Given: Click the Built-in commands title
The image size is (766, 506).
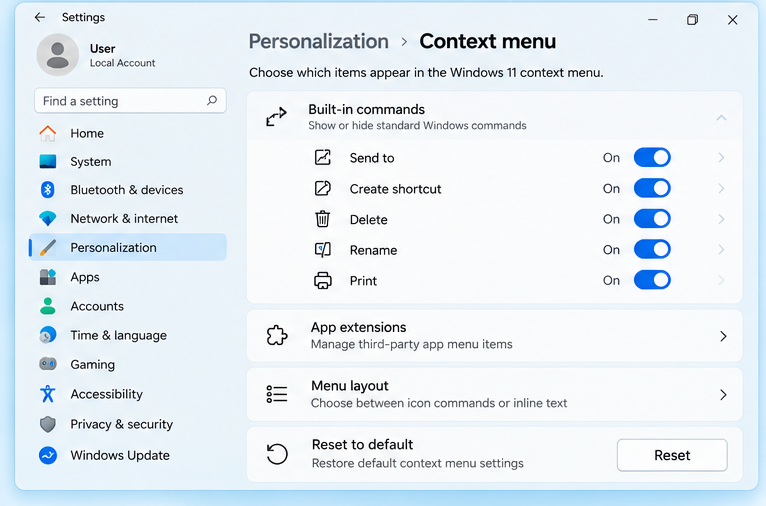Looking at the screenshot, I should 366,109.
